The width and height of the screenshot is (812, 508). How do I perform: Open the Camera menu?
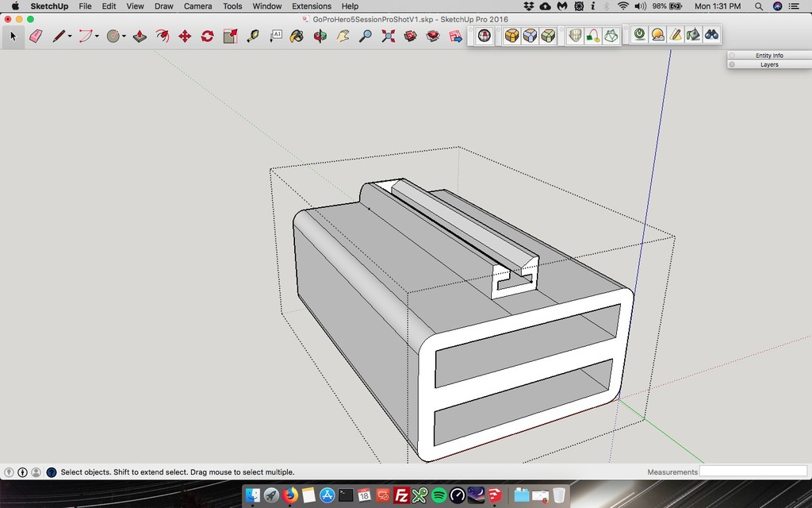coord(197,6)
